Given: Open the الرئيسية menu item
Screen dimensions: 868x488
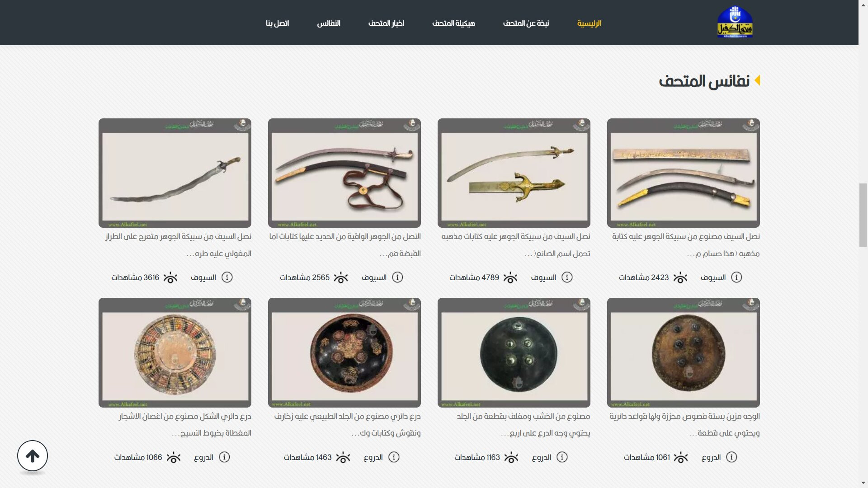Looking at the screenshot, I should click(589, 23).
